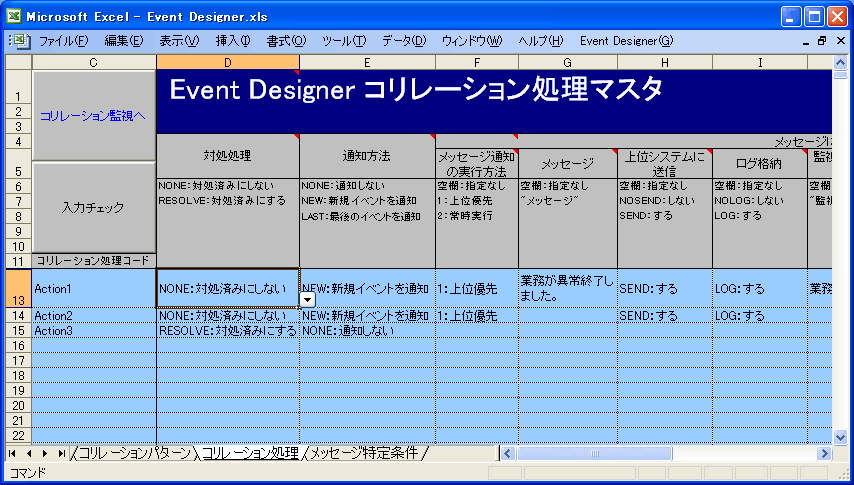854x485 pixels.
Task: Select column E header
Action: pyautogui.click(x=367, y=62)
